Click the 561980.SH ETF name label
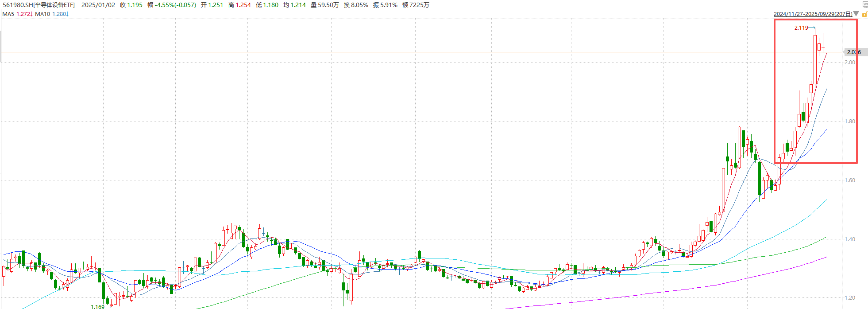The image size is (868, 309). [x=39, y=5]
